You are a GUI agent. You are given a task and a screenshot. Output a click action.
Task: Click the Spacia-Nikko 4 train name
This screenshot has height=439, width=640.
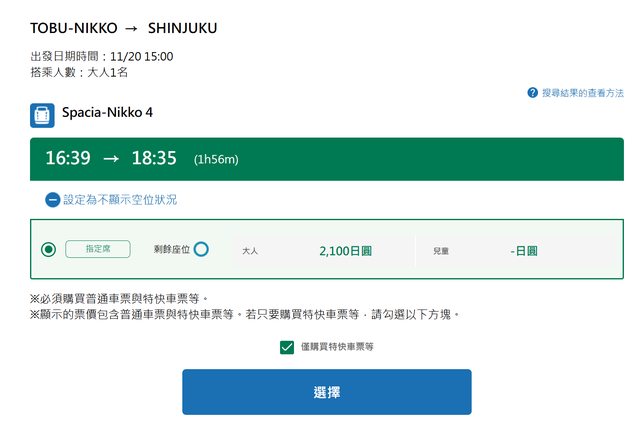(x=108, y=113)
